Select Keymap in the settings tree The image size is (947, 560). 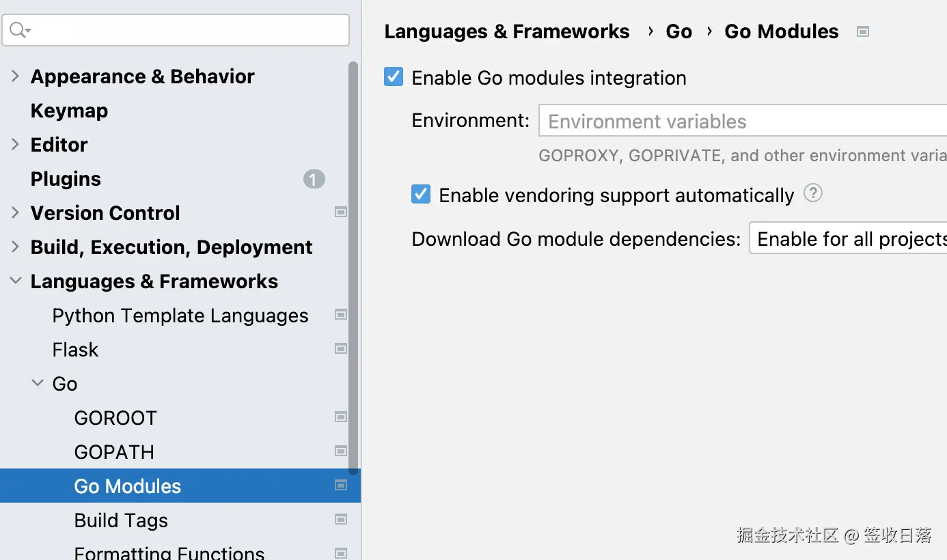(69, 111)
